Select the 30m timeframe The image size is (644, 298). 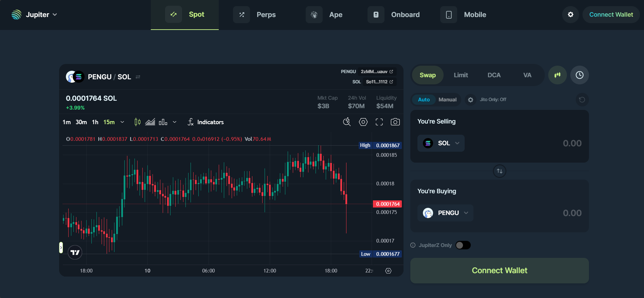click(x=81, y=122)
